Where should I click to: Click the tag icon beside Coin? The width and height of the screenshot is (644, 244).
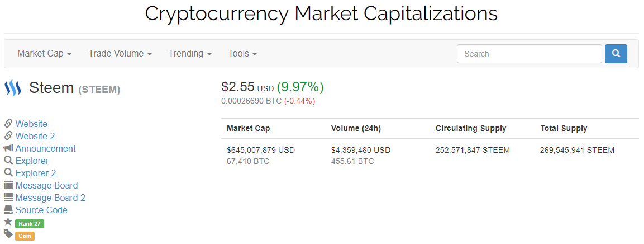8,234
